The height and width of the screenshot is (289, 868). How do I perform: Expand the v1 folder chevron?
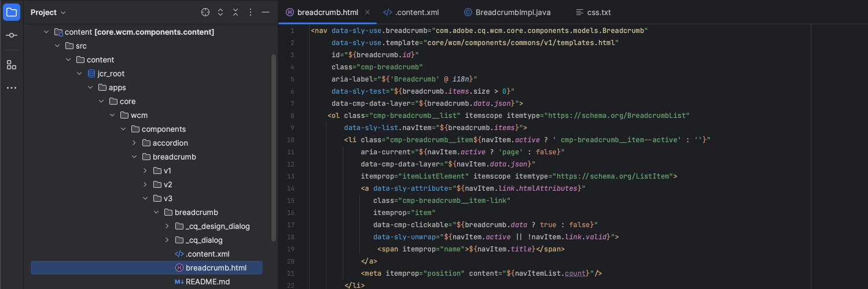(x=145, y=171)
